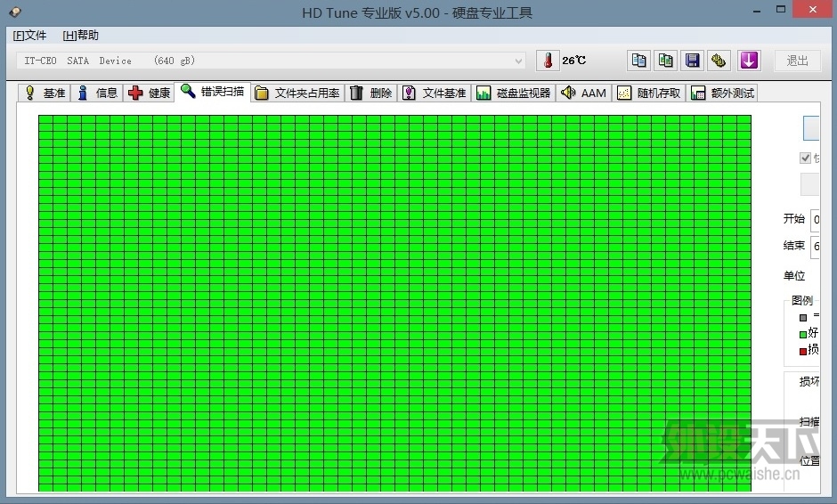
Task: Open the AAM tab
Action: coord(583,93)
